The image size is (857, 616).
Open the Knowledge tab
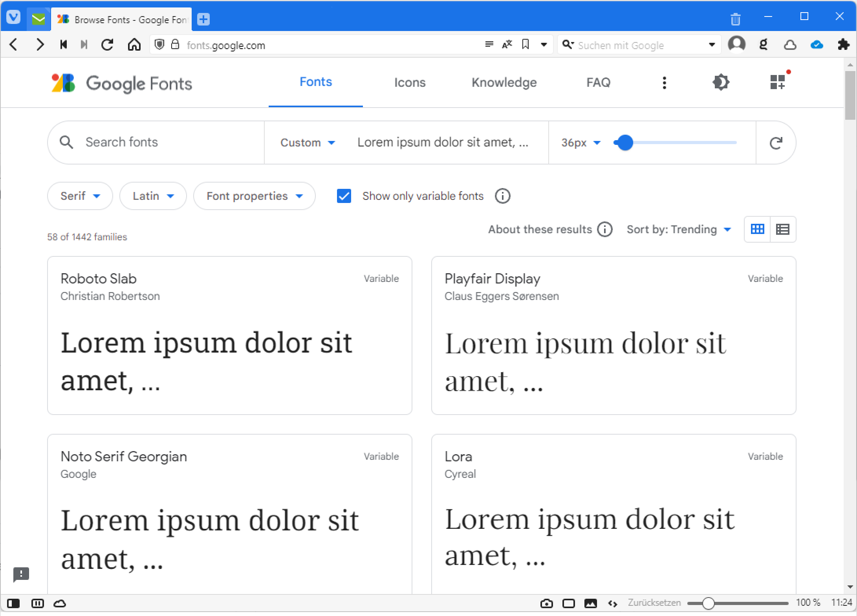504,82
